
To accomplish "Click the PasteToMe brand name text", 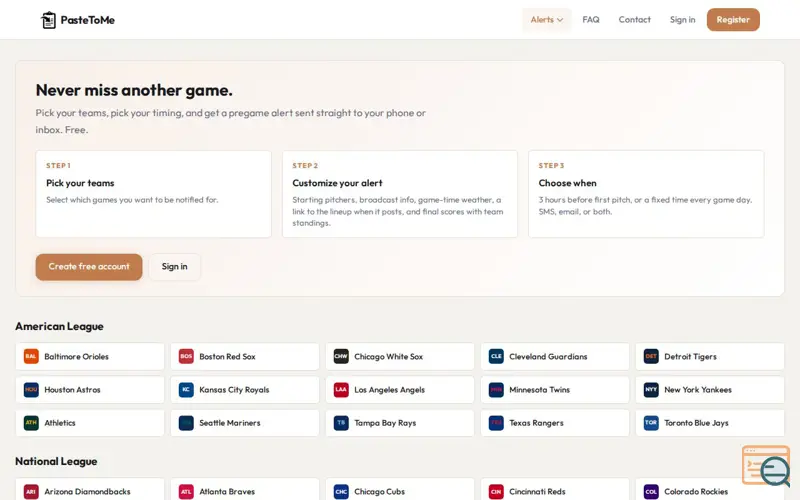I will pyautogui.click(x=88, y=20).
